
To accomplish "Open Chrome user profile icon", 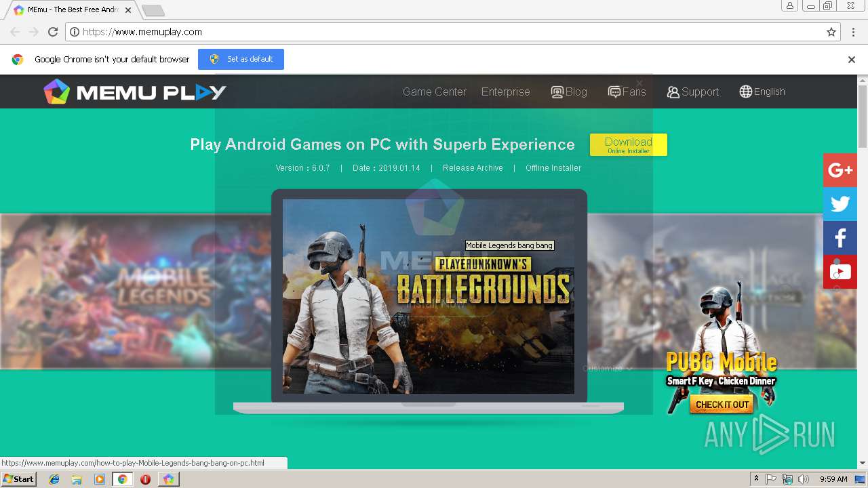I will (790, 6).
